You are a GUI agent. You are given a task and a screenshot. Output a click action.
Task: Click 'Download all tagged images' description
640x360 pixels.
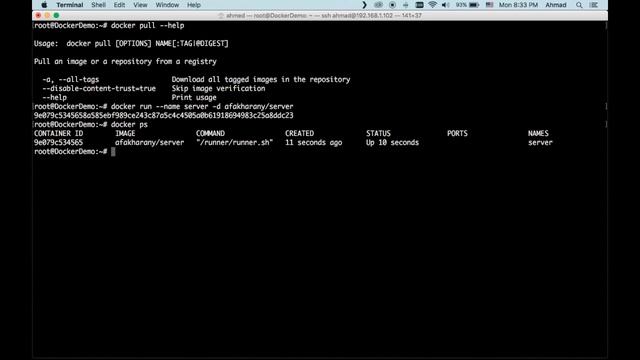pos(261,79)
